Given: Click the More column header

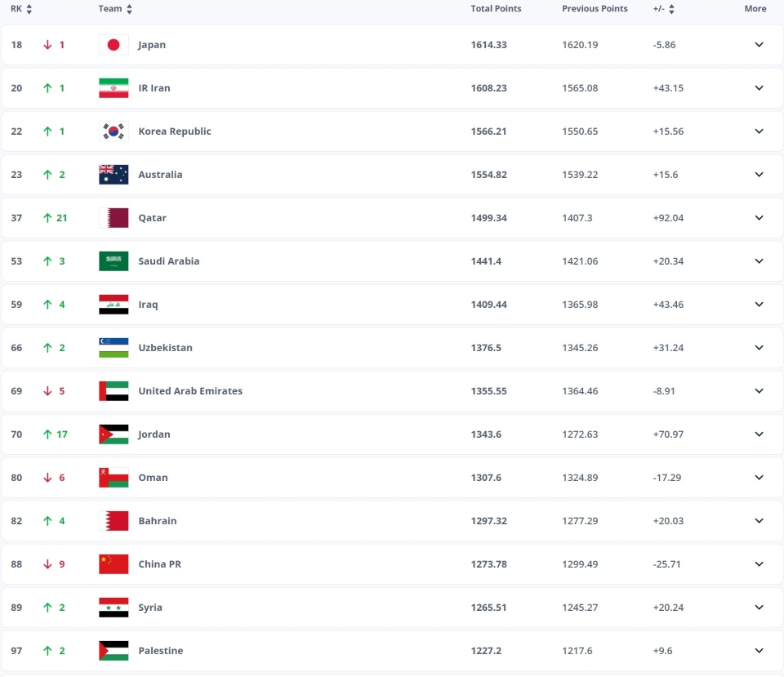Looking at the screenshot, I should [755, 8].
